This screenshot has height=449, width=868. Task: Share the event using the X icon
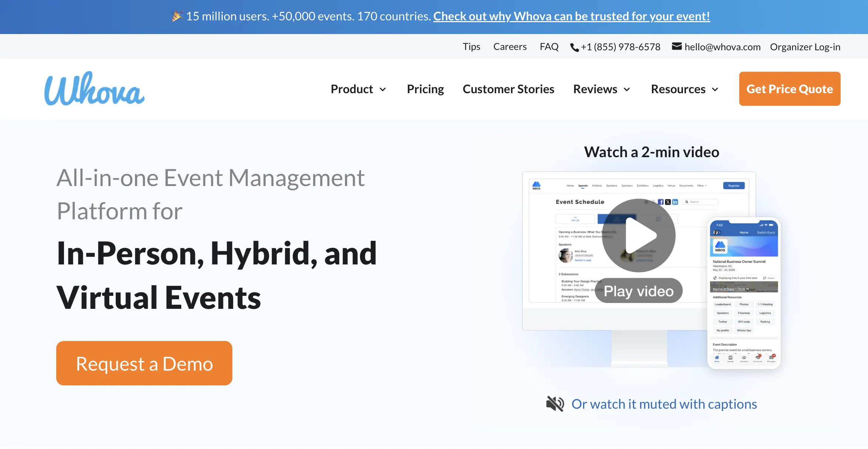668,202
